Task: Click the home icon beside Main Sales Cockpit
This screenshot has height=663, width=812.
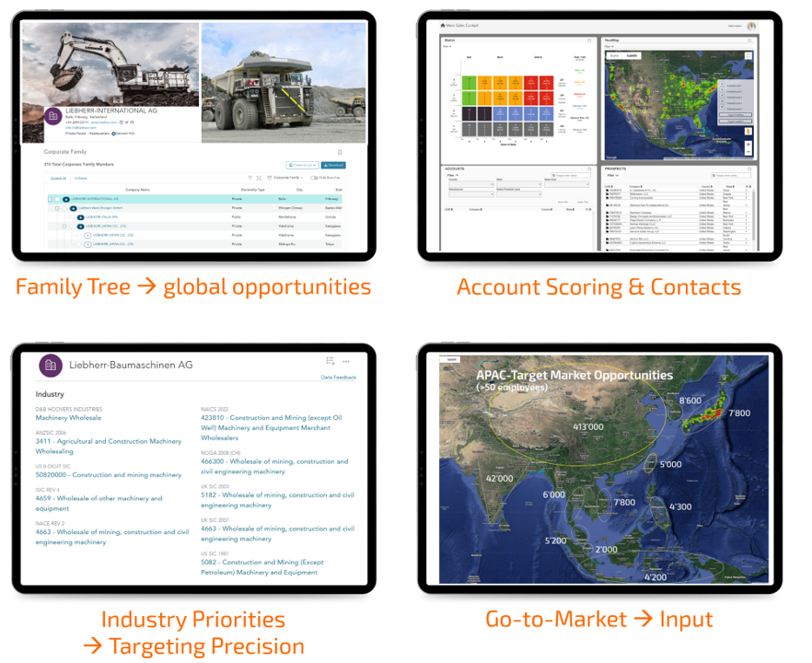Action: coord(443,25)
